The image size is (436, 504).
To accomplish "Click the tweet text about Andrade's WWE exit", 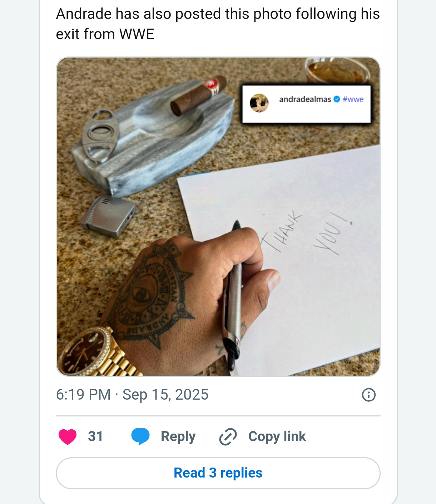I will coord(217,24).
